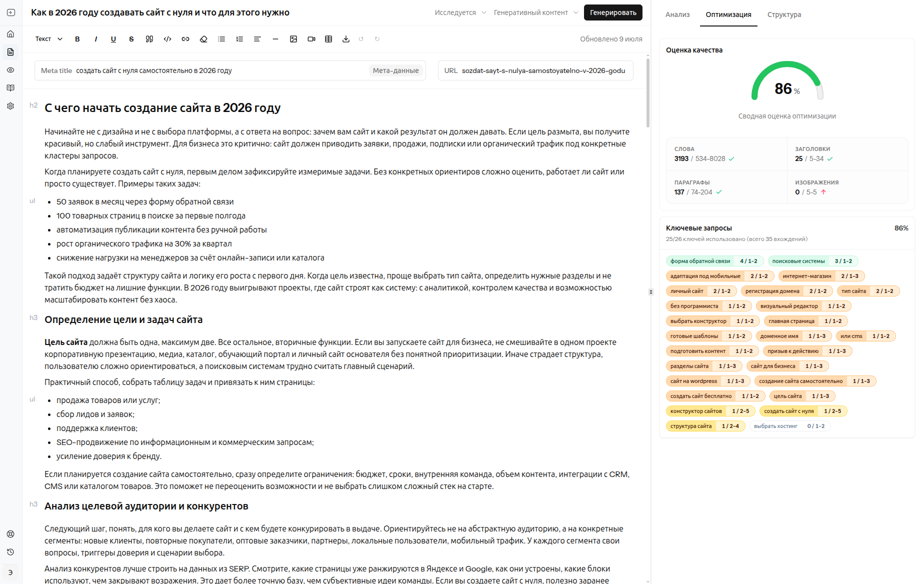Toggle the italic formatting button
Viewport: 924px width, 584px height.
click(95, 39)
